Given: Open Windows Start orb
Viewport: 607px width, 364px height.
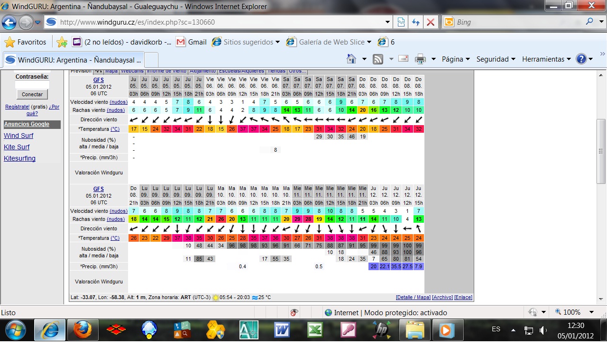Looking at the screenshot, I should coord(16,330).
